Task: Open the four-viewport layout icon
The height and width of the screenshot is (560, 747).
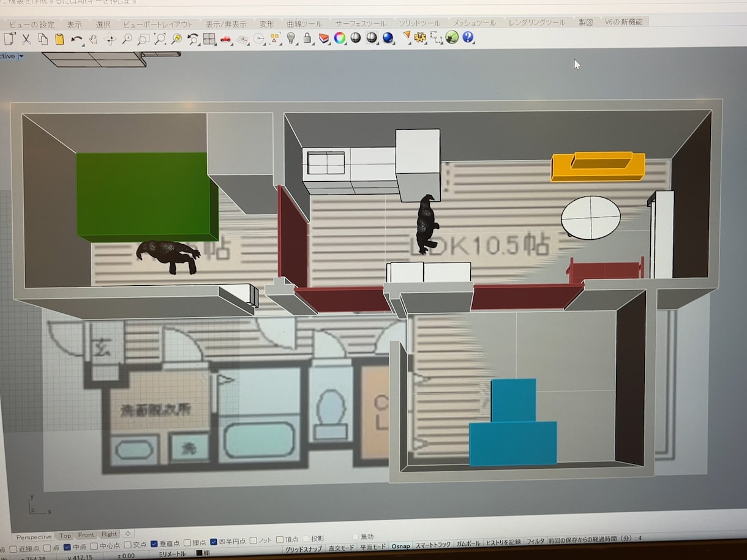Action: click(209, 39)
